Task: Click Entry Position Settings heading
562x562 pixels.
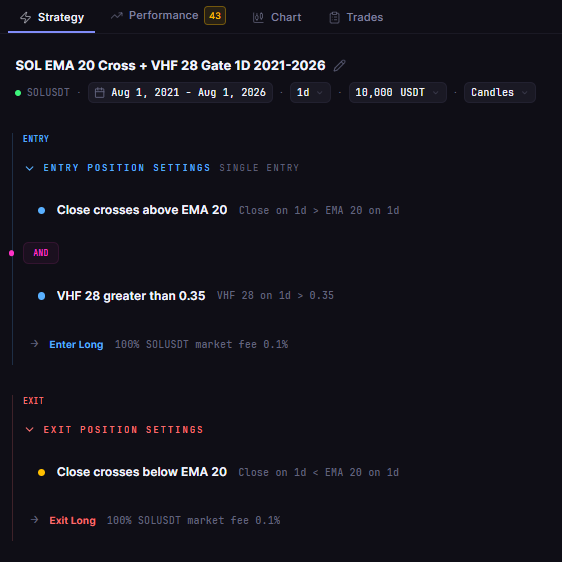Action: 127,168
